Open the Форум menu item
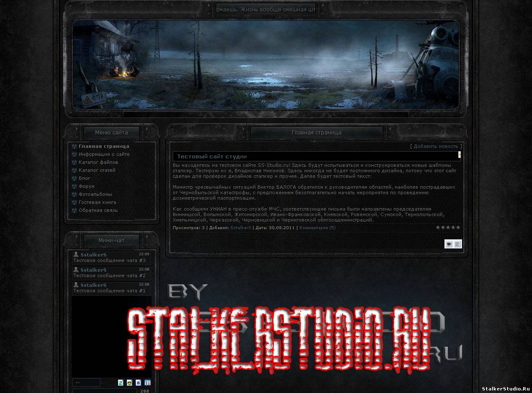The image size is (532, 393). coord(86,187)
